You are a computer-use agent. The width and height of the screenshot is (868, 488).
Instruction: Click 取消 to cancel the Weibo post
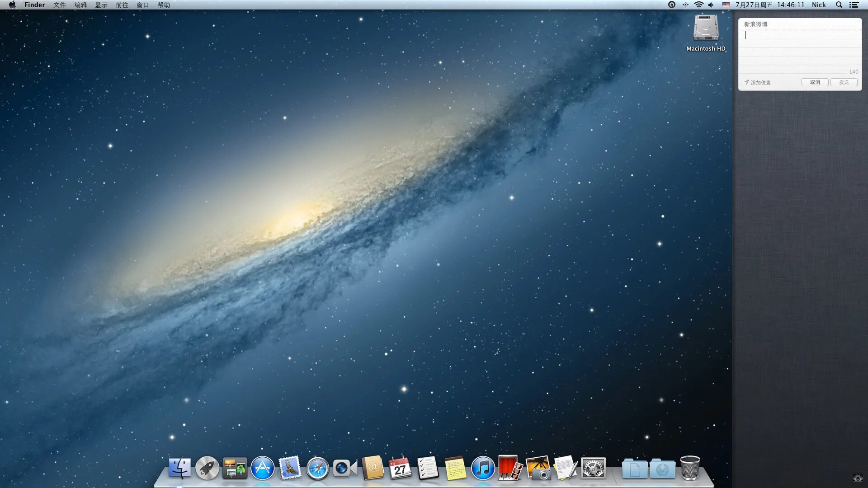tap(815, 82)
